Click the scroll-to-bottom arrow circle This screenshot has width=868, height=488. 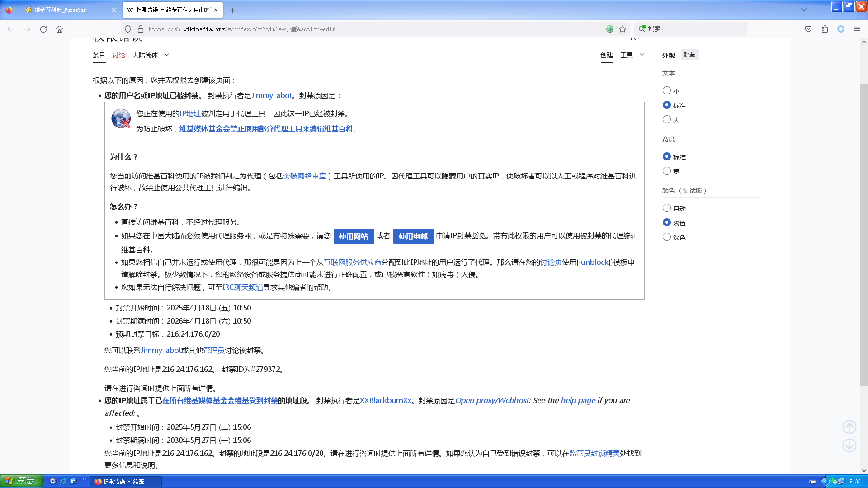849,446
